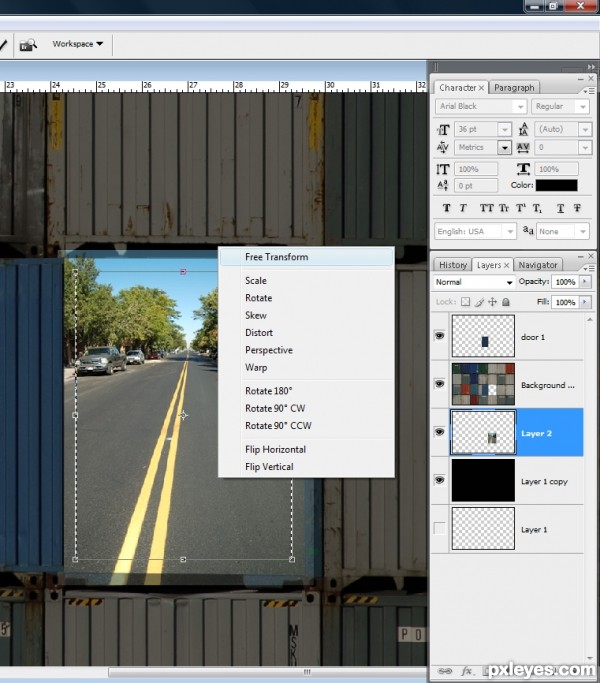Click the vertical scale icon

pos(443,169)
